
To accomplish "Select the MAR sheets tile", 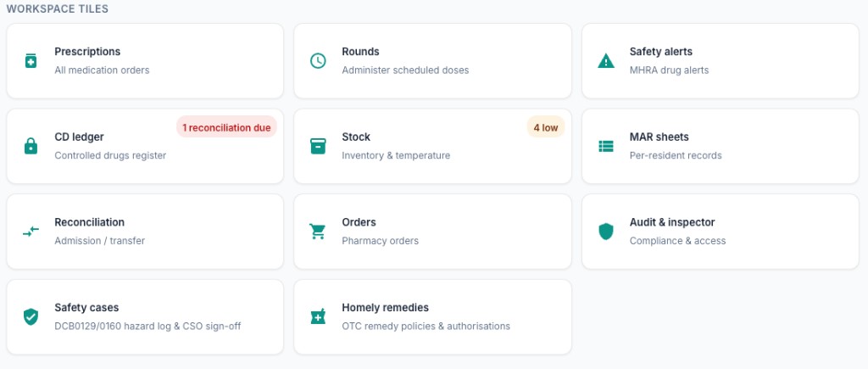I will (721, 146).
